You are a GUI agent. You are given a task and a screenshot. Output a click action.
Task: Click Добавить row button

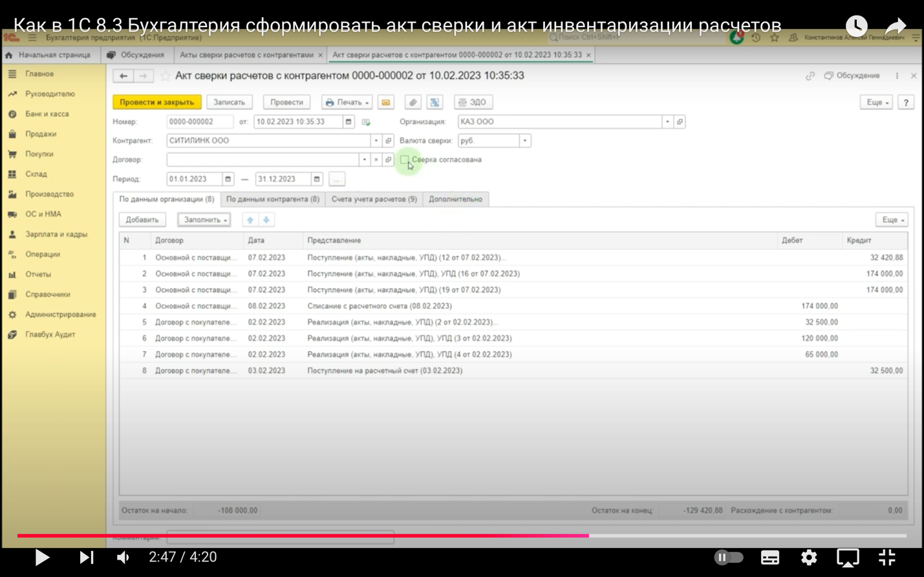coord(142,220)
